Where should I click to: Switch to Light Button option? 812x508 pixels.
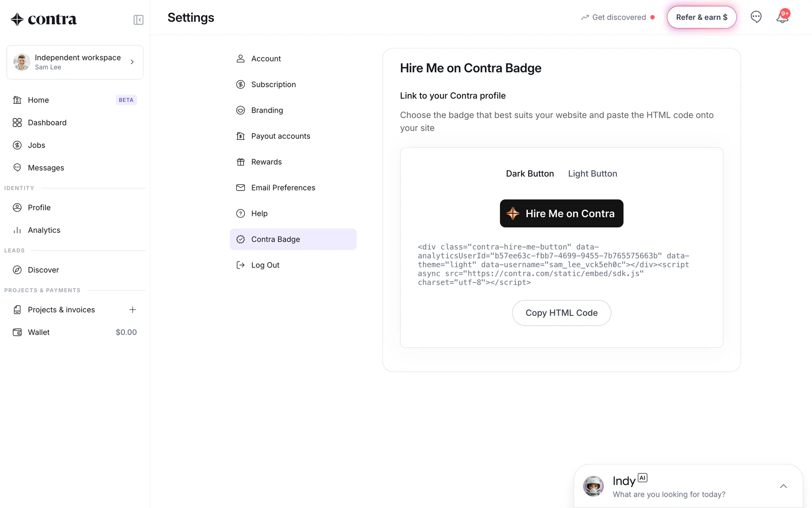pyautogui.click(x=592, y=174)
